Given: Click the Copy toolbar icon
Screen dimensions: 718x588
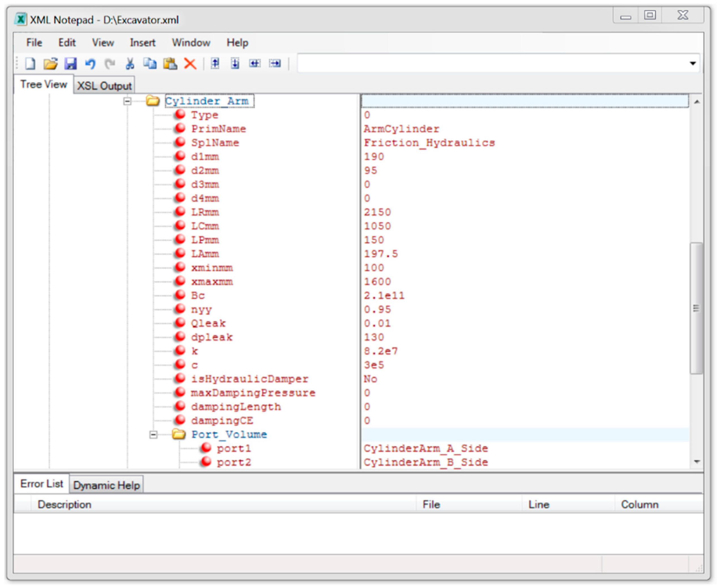Looking at the screenshot, I should click(150, 63).
